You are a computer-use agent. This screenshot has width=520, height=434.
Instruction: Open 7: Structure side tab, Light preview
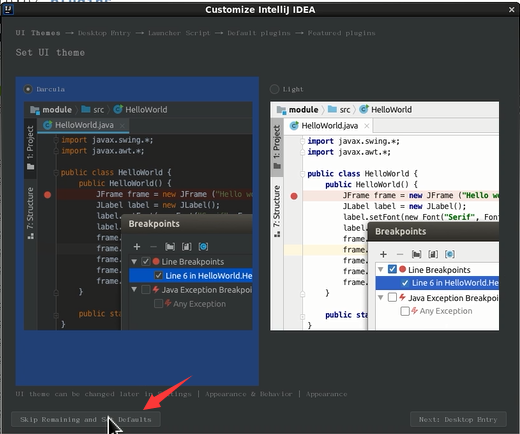click(x=277, y=212)
